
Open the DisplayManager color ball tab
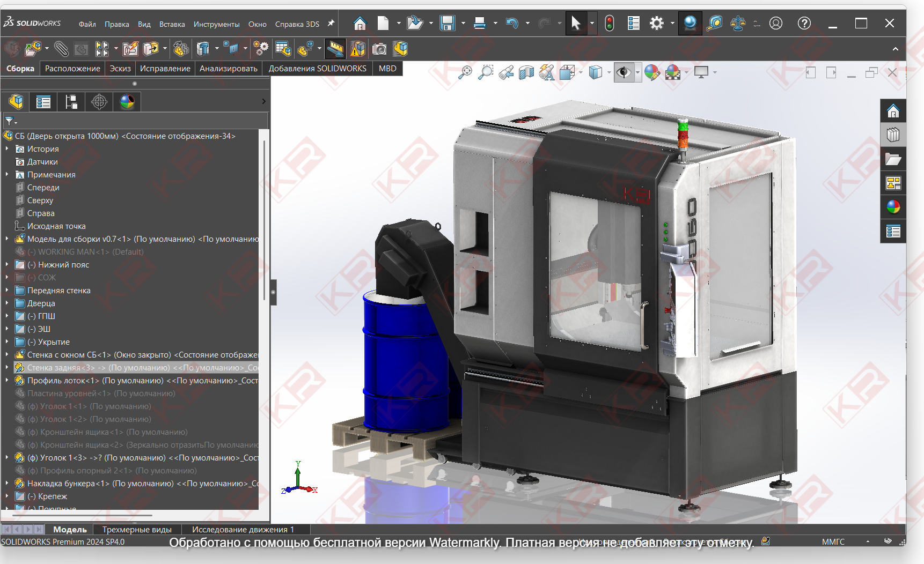click(127, 101)
